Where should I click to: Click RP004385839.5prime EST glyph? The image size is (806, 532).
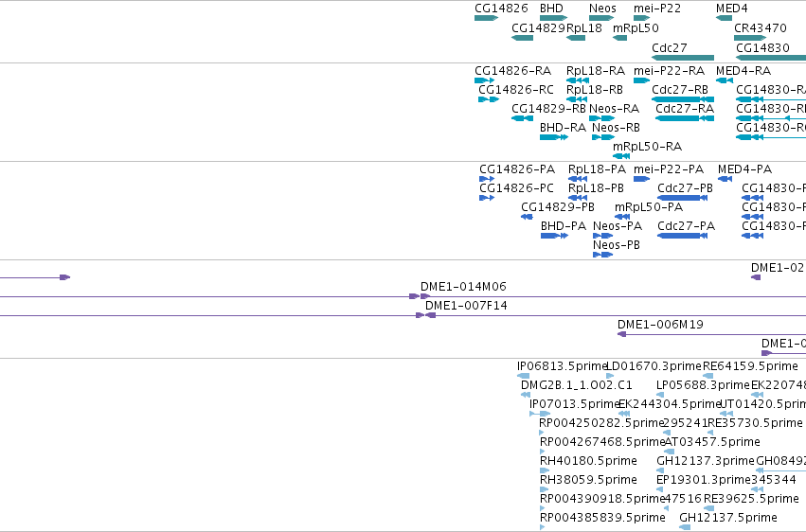point(543,527)
